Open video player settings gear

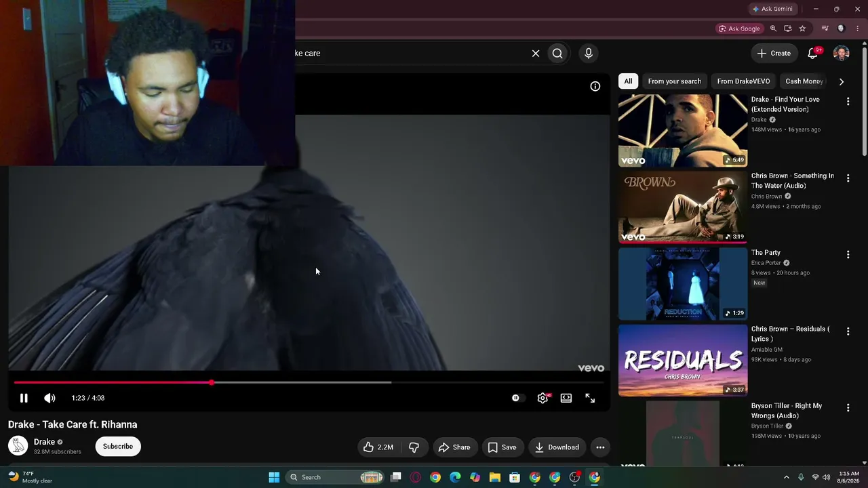(x=542, y=398)
